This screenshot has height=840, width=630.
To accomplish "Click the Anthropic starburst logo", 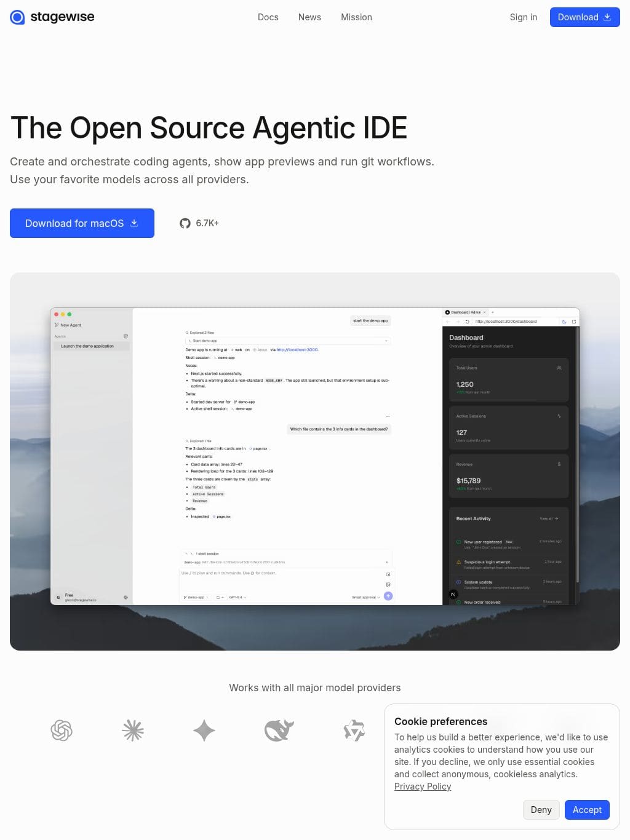I will point(133,731).
